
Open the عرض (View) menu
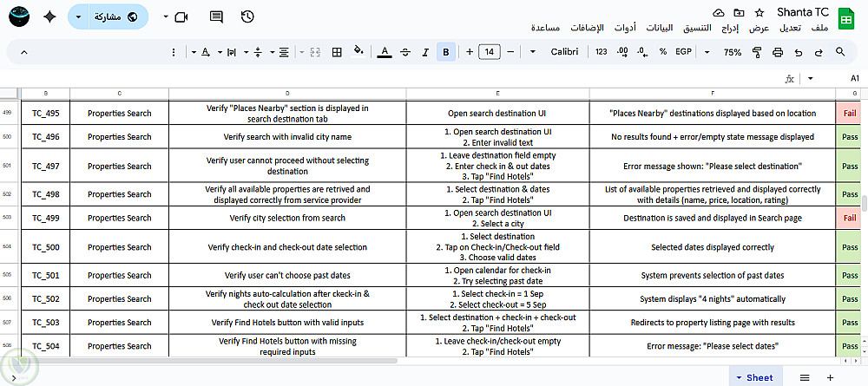pyautogui.click(x=759, y=28)
